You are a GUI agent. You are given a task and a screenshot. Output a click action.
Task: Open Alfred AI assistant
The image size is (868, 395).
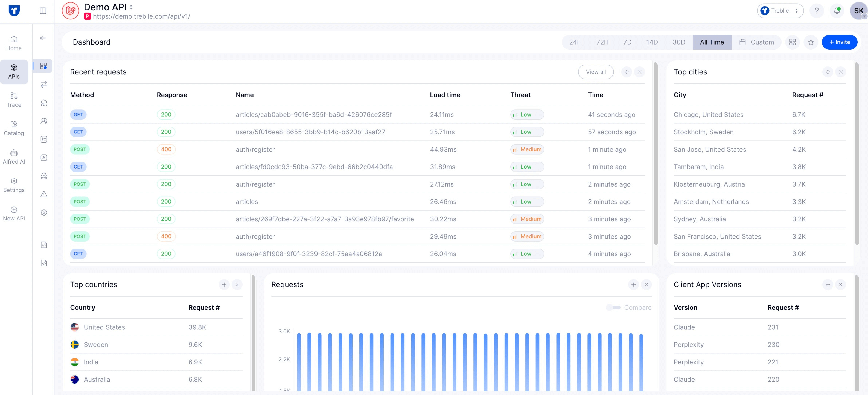pos(14,157)
